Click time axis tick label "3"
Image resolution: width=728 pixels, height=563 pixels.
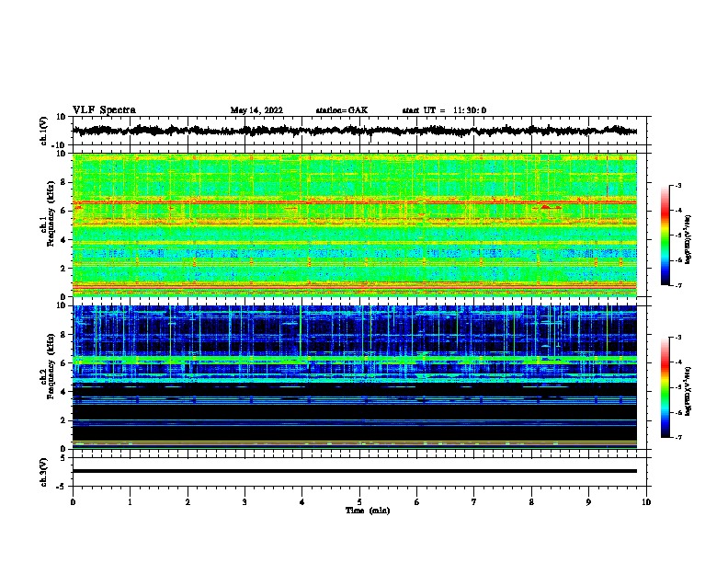(245, 502)
